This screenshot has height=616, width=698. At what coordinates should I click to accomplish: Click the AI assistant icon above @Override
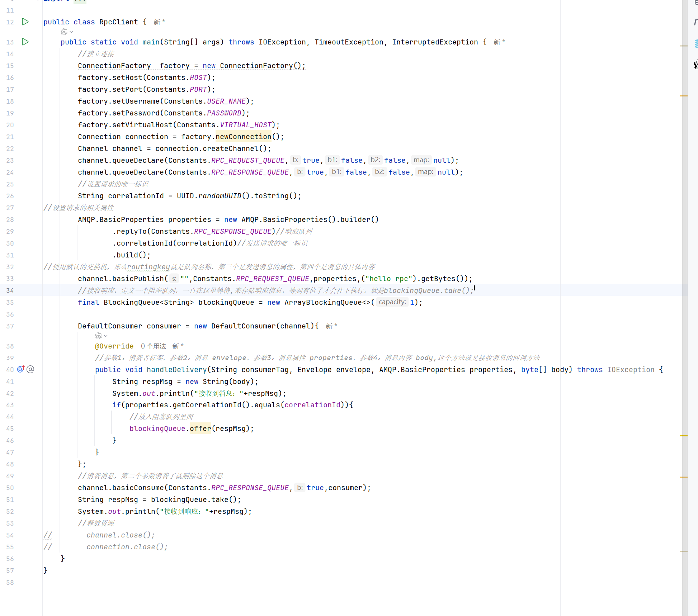[x=98, y=336]
